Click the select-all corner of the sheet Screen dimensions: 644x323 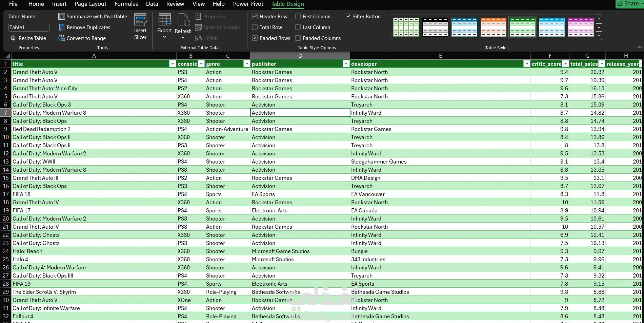(x=7, y=56)
